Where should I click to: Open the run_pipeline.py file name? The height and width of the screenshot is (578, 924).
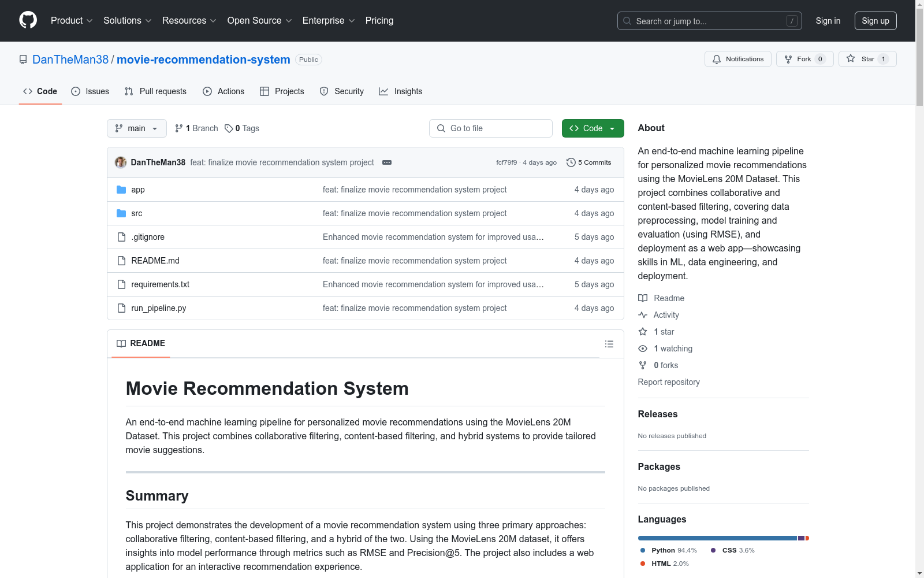[x=159, y=308]
